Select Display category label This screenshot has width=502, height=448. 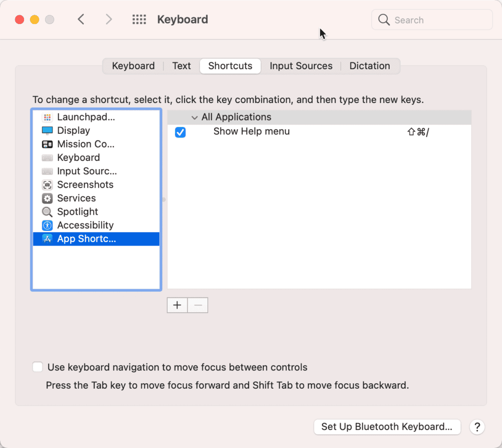[74, 130]
